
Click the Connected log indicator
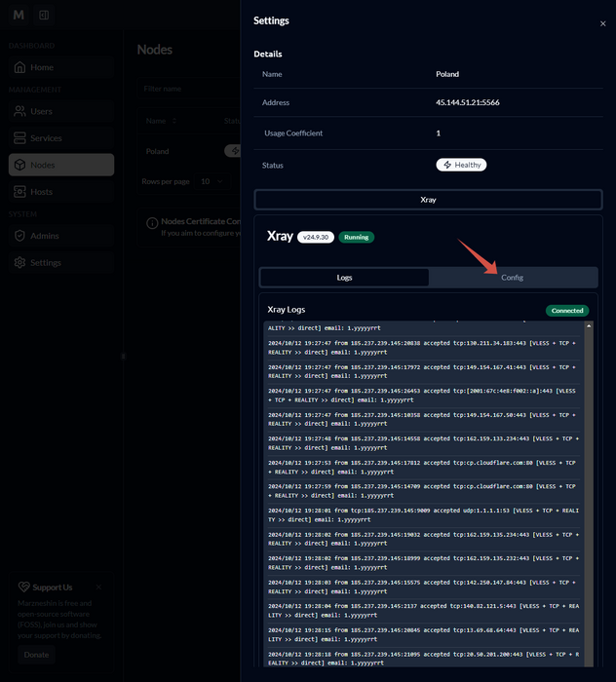(566, 311)
